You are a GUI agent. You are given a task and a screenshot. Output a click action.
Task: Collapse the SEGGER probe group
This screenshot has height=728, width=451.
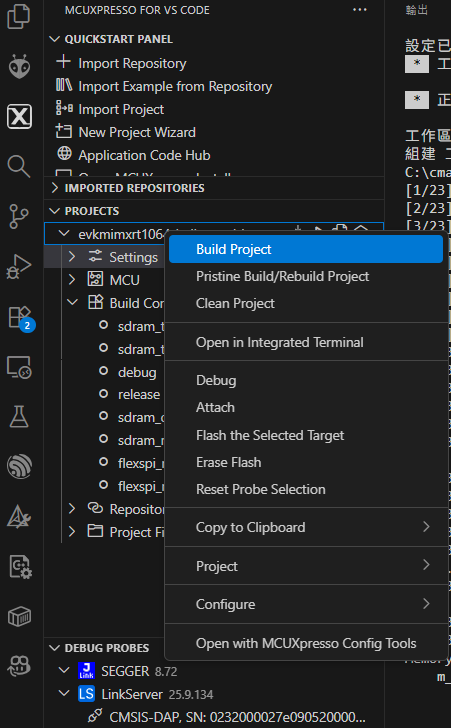click(64, 670)
